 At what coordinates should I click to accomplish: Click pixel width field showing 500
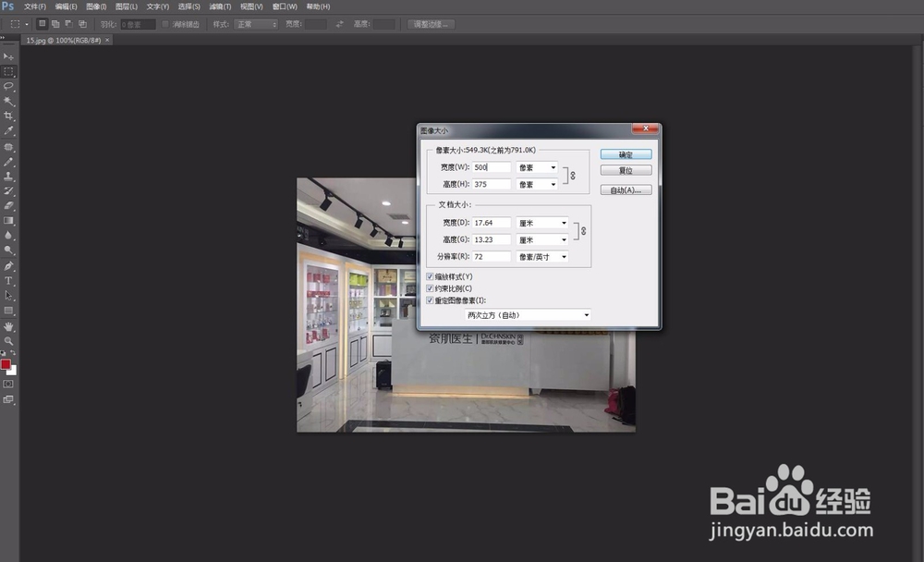tap(492, 167)
